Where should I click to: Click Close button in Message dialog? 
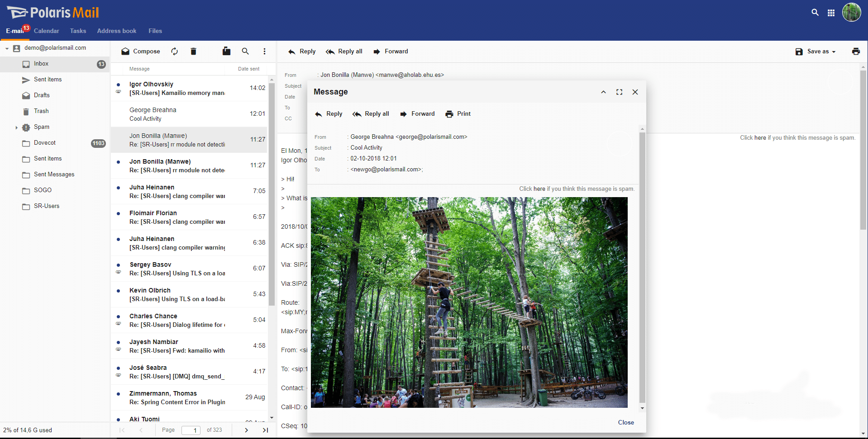click(626, 422)
